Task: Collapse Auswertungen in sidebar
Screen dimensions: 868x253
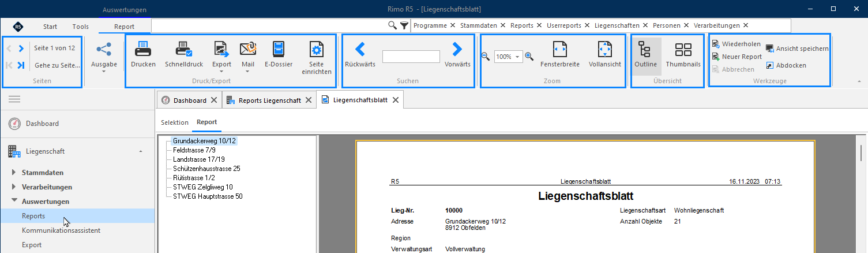Action: 14,202
